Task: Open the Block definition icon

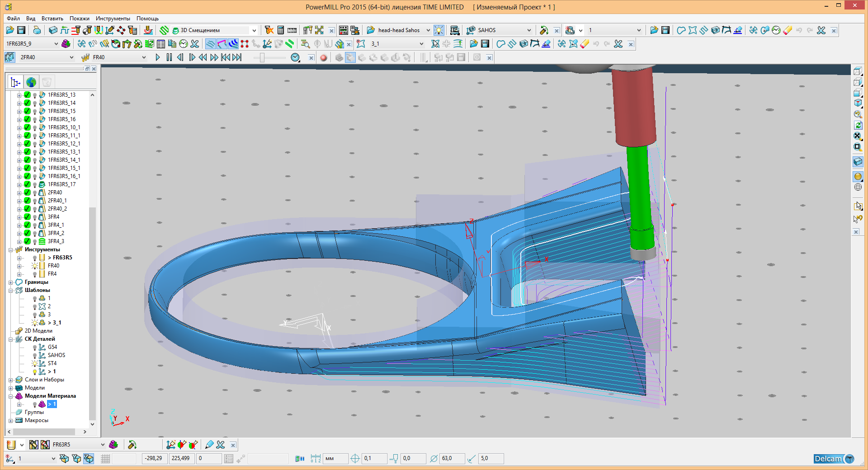Action: [x=53, y=30]
